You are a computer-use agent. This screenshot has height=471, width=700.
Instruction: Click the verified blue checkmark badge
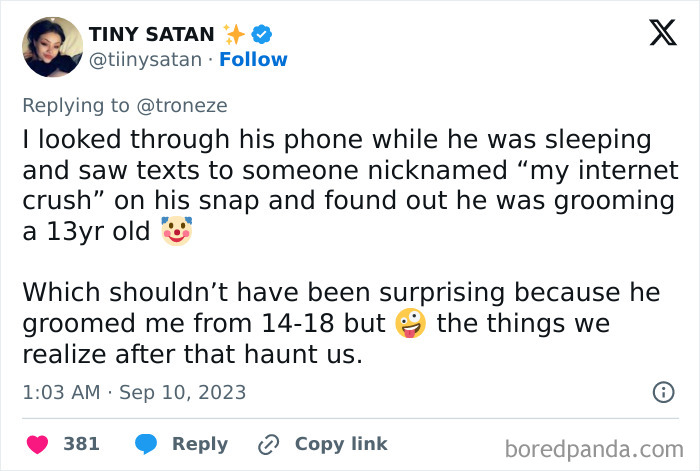(x=262, y=34)
